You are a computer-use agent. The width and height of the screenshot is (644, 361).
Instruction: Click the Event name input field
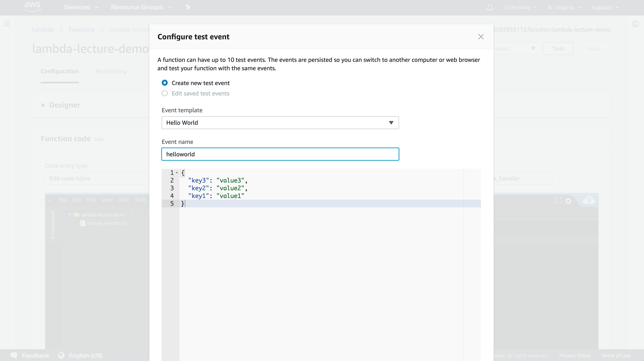click(280, 154)
